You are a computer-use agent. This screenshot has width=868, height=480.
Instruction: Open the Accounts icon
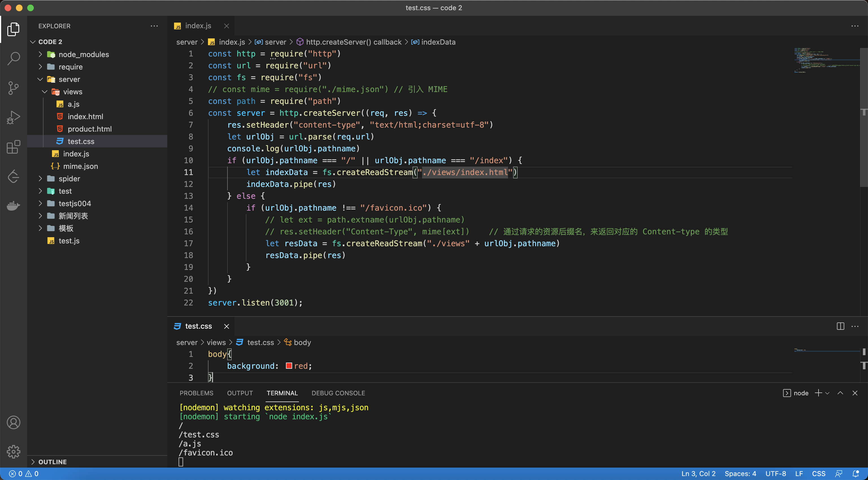pyautogui.click(x=14, y=422)
